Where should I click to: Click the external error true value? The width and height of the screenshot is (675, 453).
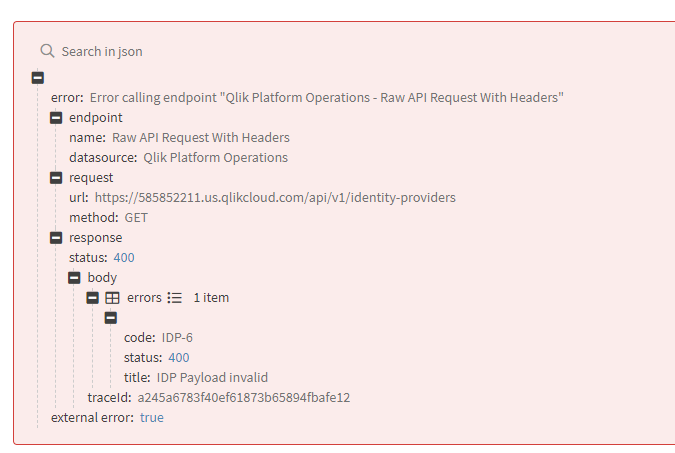coord(152,418)
